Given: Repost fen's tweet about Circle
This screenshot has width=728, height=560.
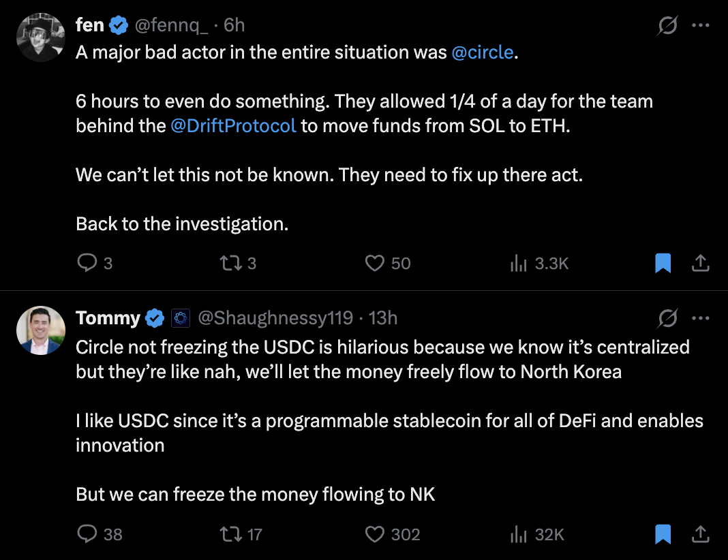Looking at the screenshot, I should (230, 263).
